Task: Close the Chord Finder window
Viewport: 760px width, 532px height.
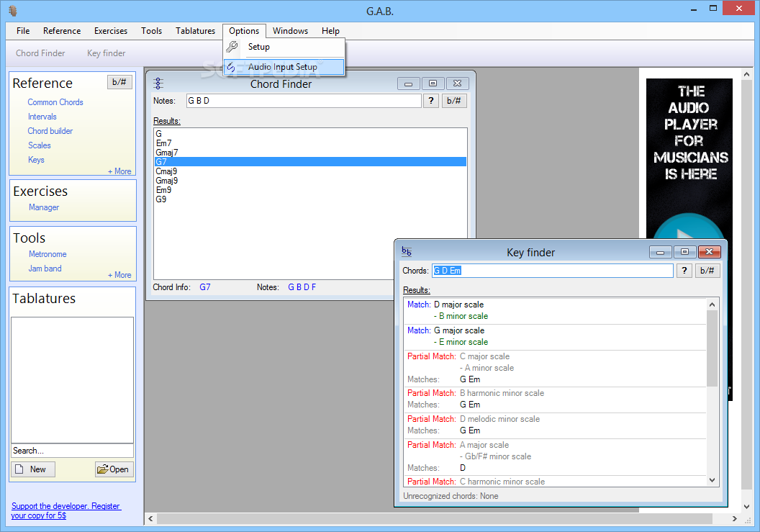Action: tap(457, 84)
